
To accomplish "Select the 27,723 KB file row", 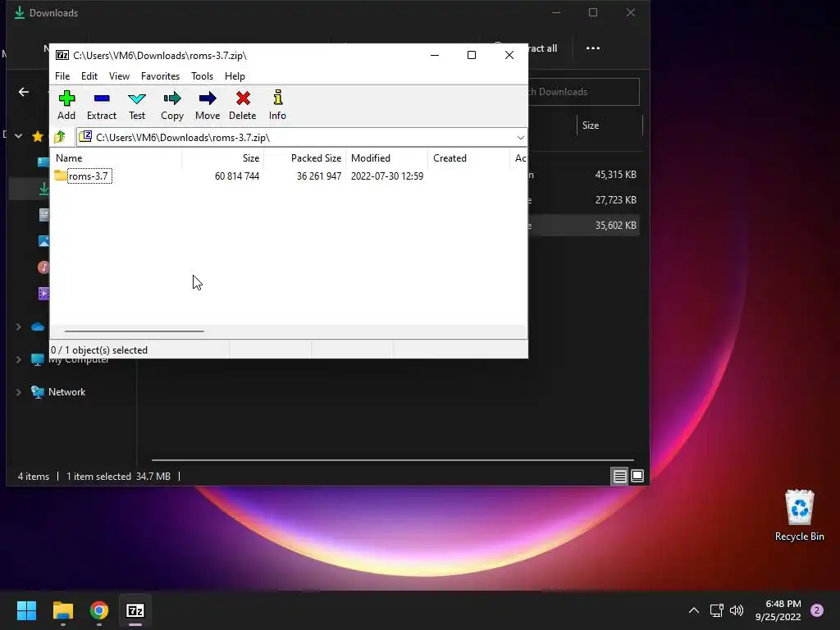I will pyautogui.click(x=584, y=200).
